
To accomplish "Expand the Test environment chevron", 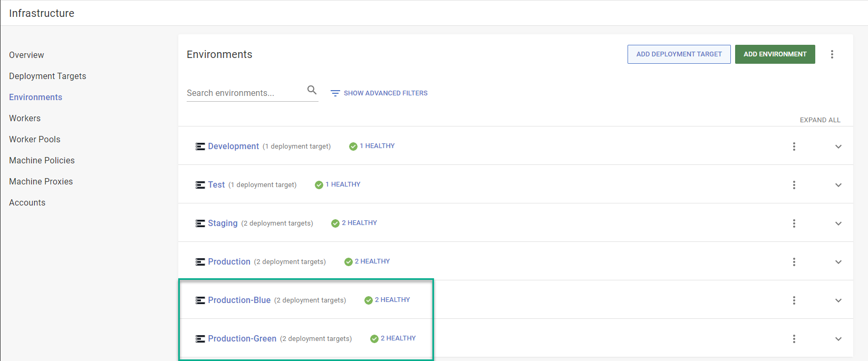I will pos(838,185).
